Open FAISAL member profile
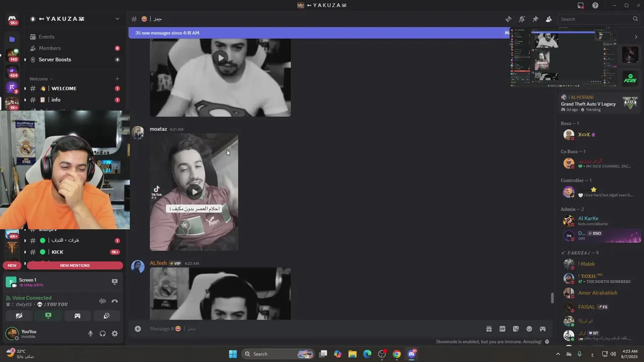The height and width of the screenshot is (362, 644). [x=599, y=307]
